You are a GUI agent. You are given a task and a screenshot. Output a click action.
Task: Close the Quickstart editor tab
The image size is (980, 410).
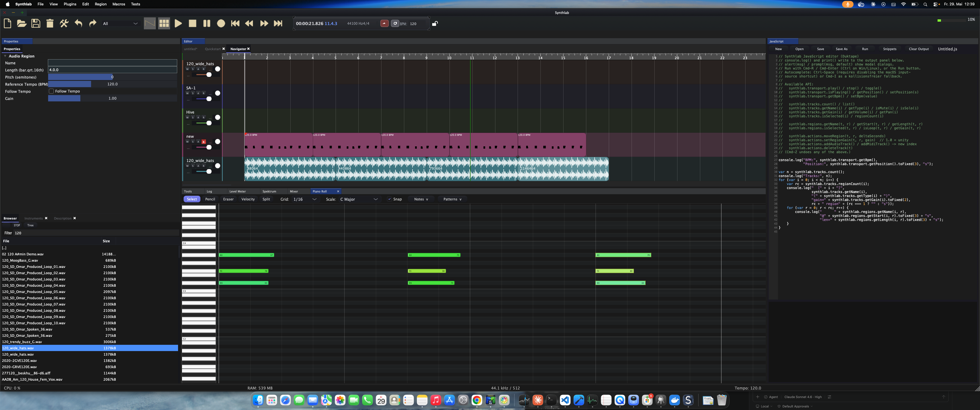click(x=224, y=49)
